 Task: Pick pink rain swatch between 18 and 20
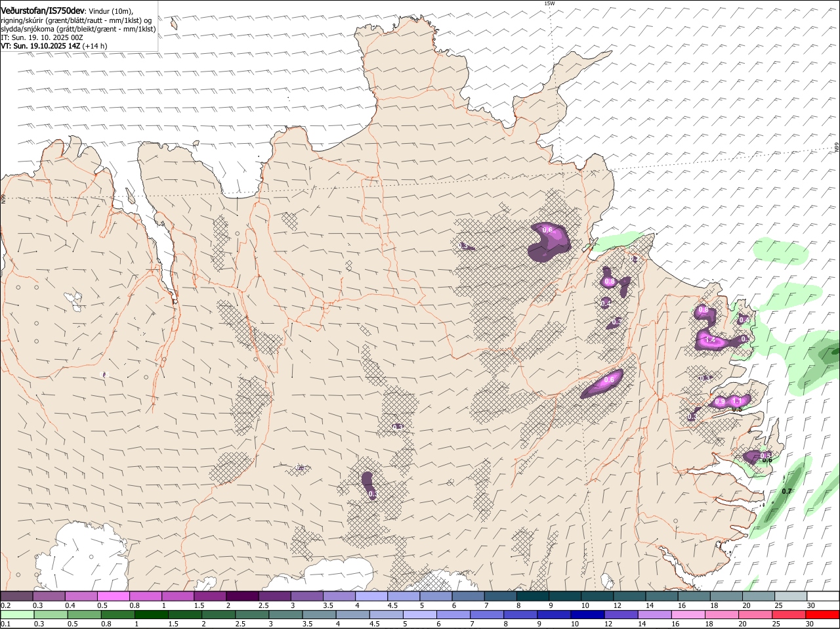(721, 615)
